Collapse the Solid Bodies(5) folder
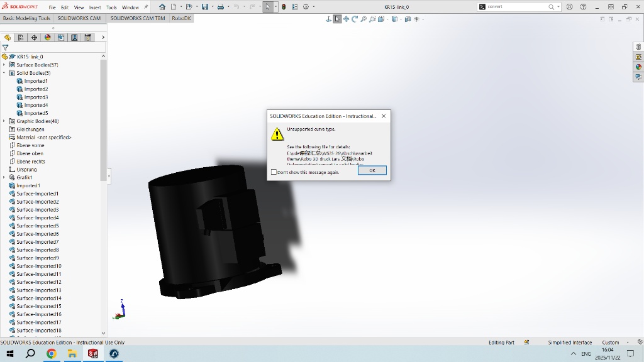The height and width of the screenshot is (362, 644). tap(4, 73)
